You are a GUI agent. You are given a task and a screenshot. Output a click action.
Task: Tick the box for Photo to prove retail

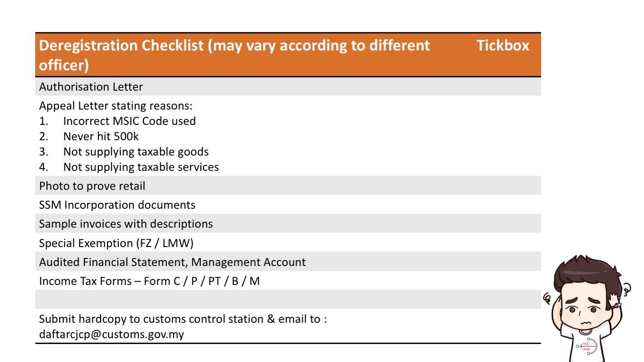pyautogui.click(x=503, y=186)
